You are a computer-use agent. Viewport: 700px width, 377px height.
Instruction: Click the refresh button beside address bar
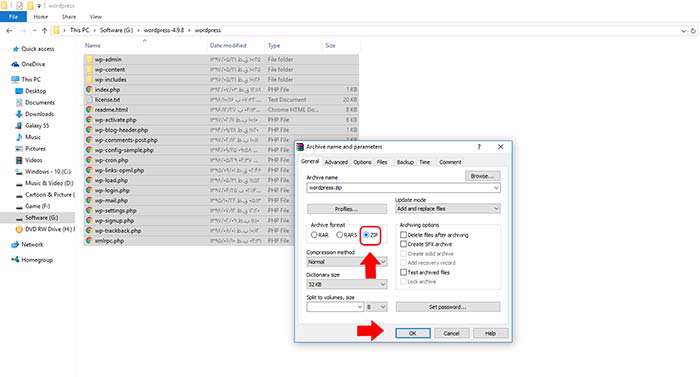coord(693,31)
